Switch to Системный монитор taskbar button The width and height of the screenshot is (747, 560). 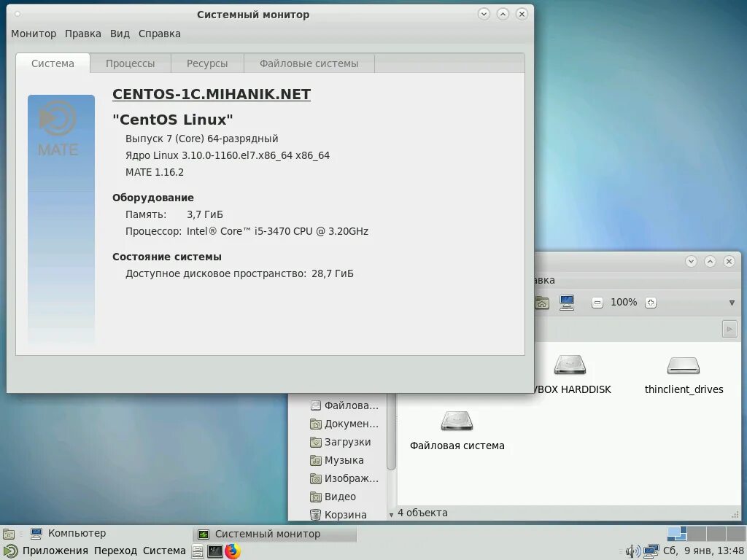click(274, 534)
